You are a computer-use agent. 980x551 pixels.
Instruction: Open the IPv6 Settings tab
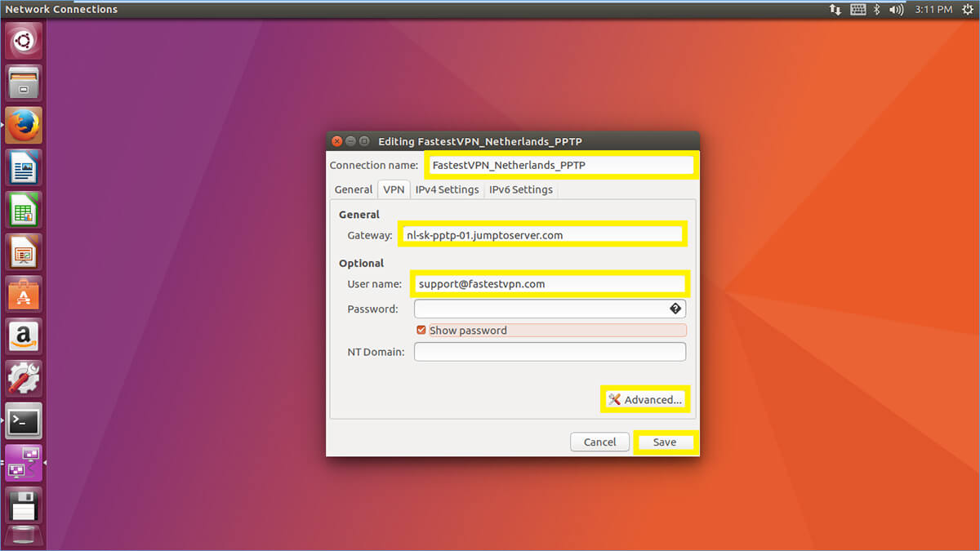point(521,189)
